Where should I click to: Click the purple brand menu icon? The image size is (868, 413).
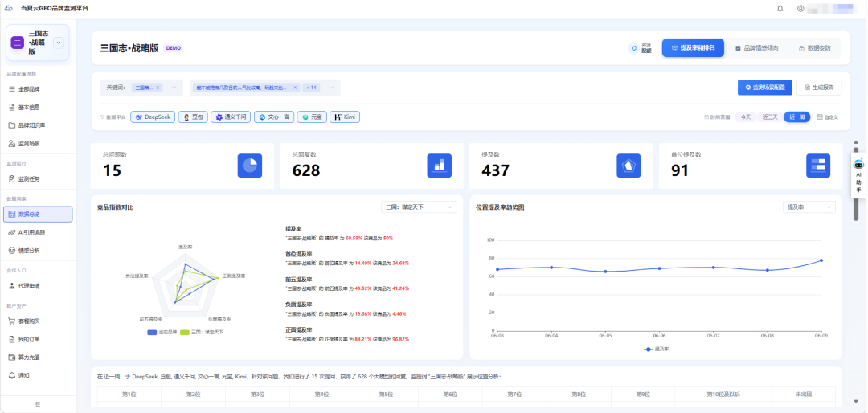(18, 43)
